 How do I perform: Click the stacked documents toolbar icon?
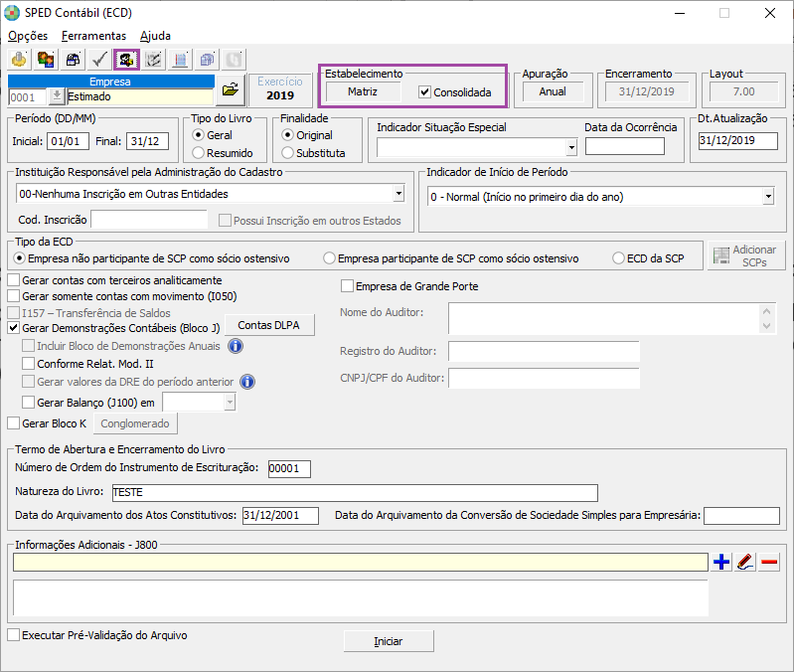(207, 60)
